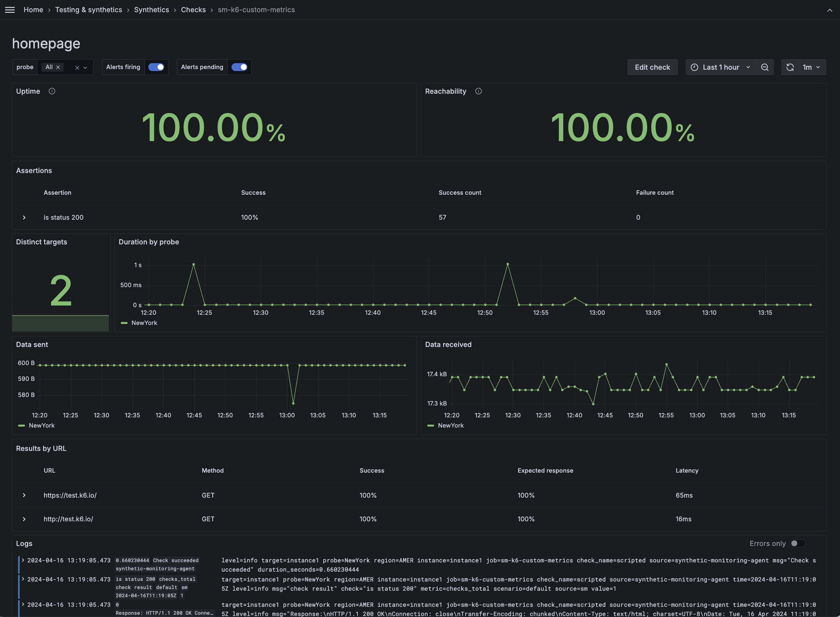
Task: Click the info icon next to Reachability
Action: tap(479, 91)
